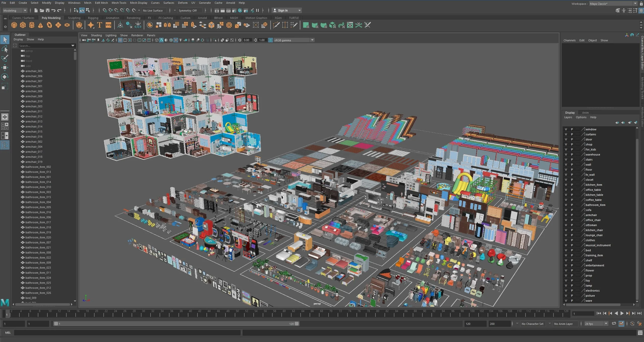Open the Modeling menu set dropdown

[15, 10]
